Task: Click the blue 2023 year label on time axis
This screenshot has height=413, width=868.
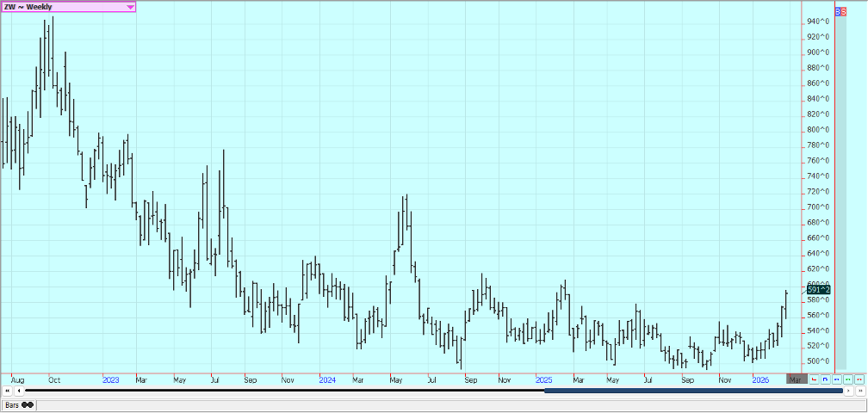Action: 110,379
